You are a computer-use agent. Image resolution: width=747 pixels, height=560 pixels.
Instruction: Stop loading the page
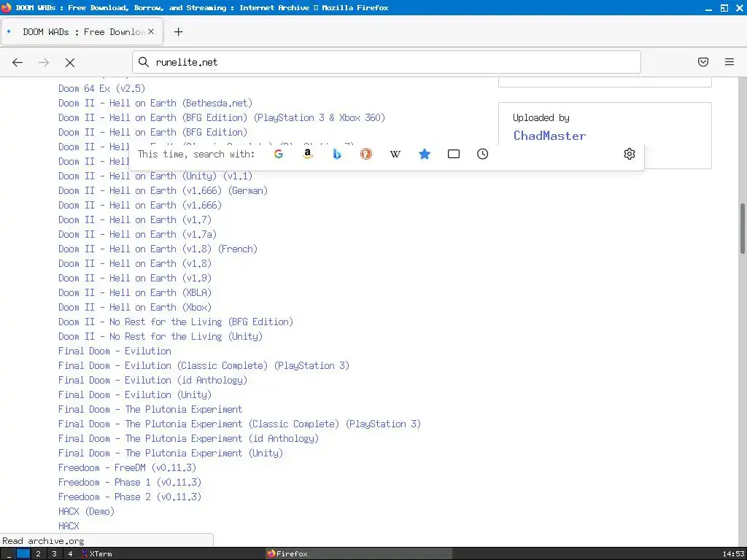pyautogui.click(x=70, y=63)
